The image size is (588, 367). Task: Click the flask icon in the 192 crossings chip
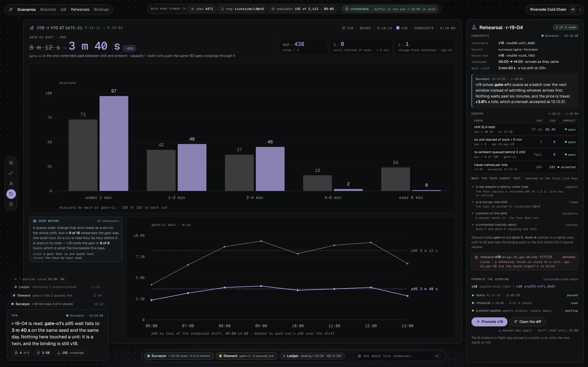tap(59, 353)
